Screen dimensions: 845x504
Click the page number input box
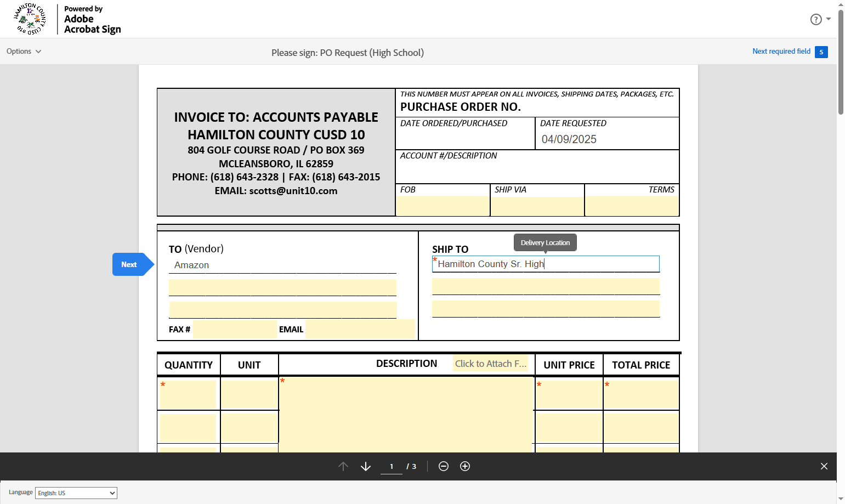[x=392, y=467]
